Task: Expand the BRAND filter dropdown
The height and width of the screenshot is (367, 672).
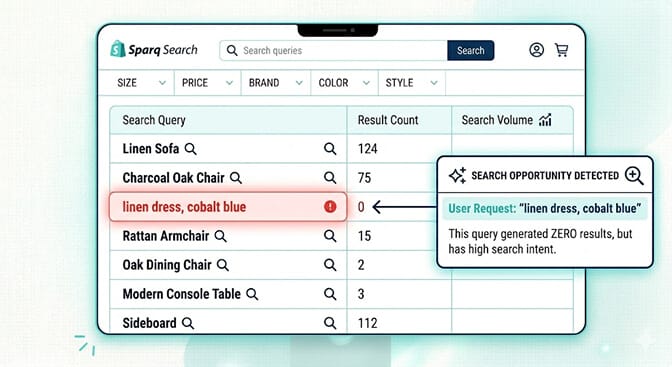Action: (276, 83)
